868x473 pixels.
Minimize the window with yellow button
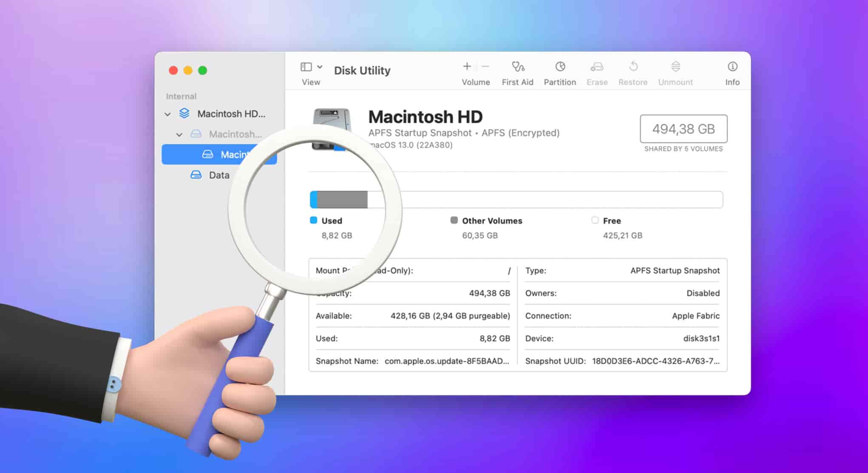(188, 71)
